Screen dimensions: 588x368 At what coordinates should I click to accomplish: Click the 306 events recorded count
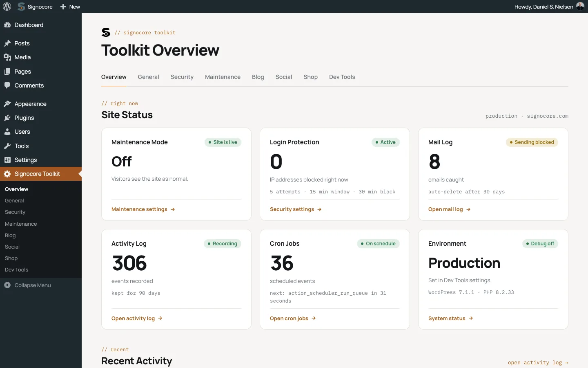tap(129, 263)
